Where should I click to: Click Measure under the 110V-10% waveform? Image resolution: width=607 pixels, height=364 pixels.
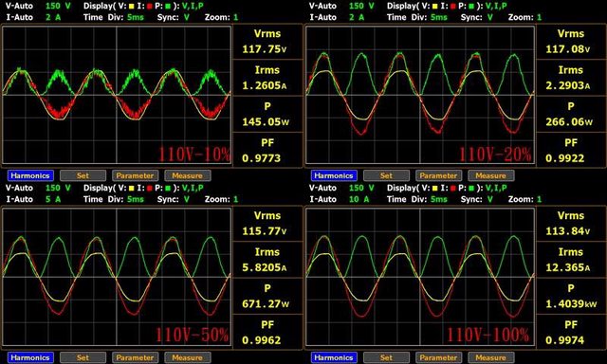(188, 175)
